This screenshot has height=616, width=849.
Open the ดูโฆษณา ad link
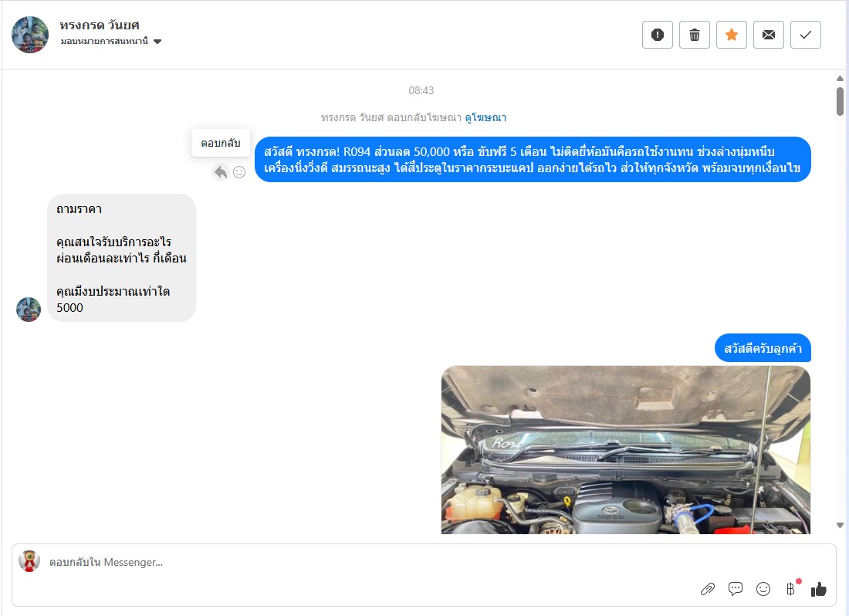485,117
